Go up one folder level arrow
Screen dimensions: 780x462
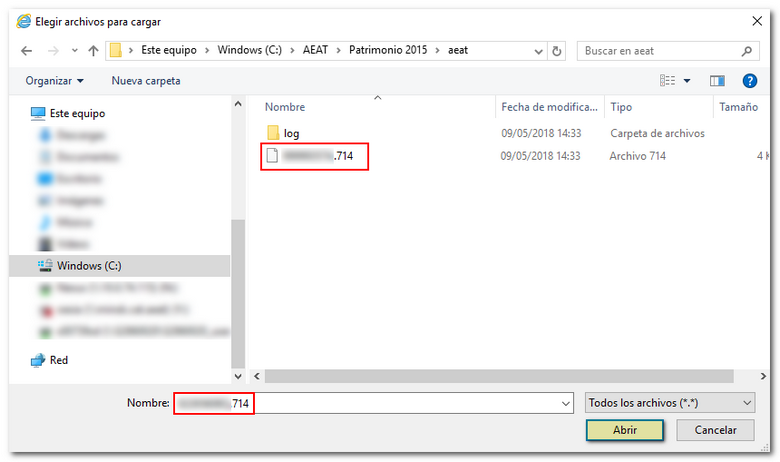[93, 51]
